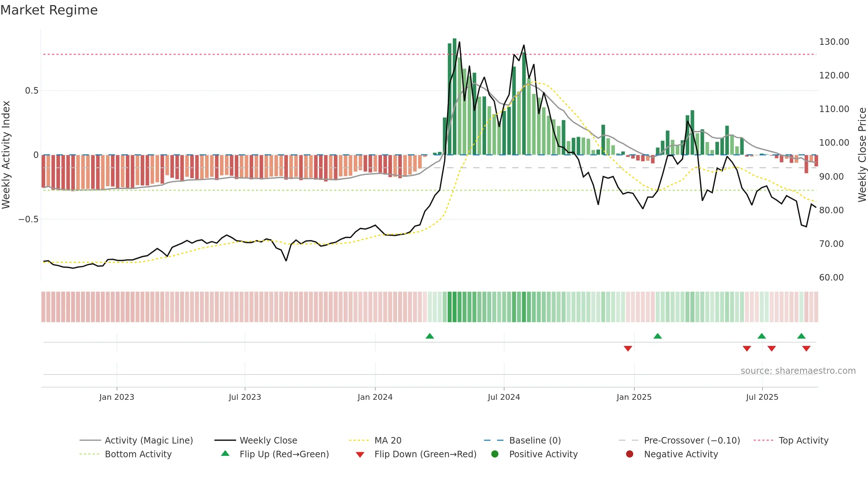The width and height of the screenshot is (868, 488).
Task: Click the first green flip-up triangle near April 2024
Action: pyautogui.click(x=430, y=336)
